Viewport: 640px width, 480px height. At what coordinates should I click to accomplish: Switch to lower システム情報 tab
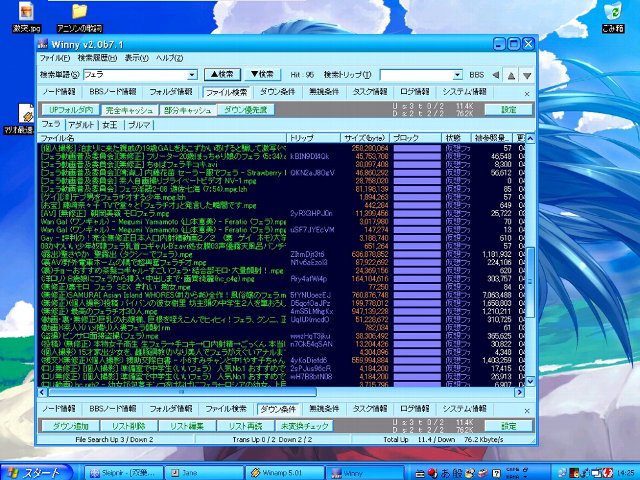coord(464,409)
